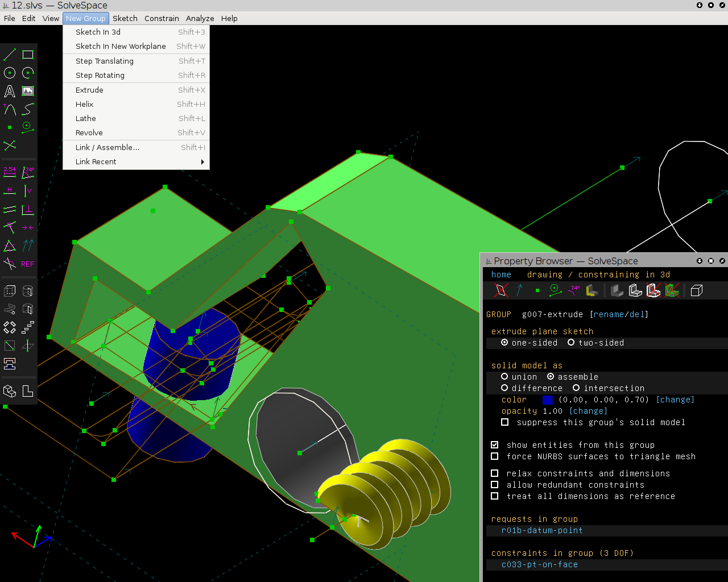The image size is (728, 582).
Task: Click change link next to color values
Action: click(676, 400)
